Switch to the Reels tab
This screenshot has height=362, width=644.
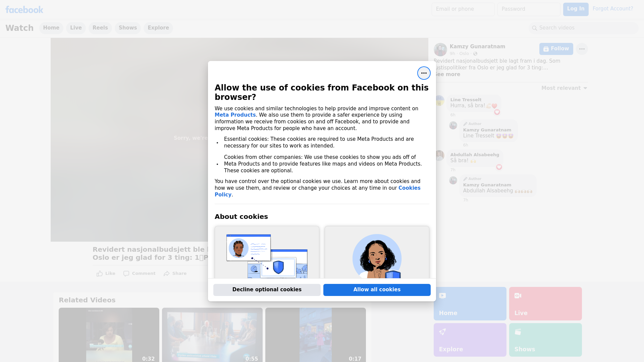tap(100, 28)
